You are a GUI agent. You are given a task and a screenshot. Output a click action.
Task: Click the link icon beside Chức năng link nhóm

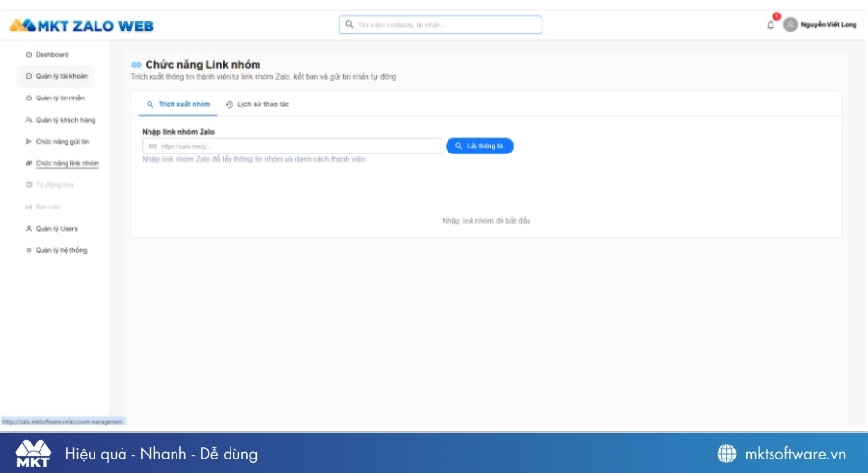point(29,163)
